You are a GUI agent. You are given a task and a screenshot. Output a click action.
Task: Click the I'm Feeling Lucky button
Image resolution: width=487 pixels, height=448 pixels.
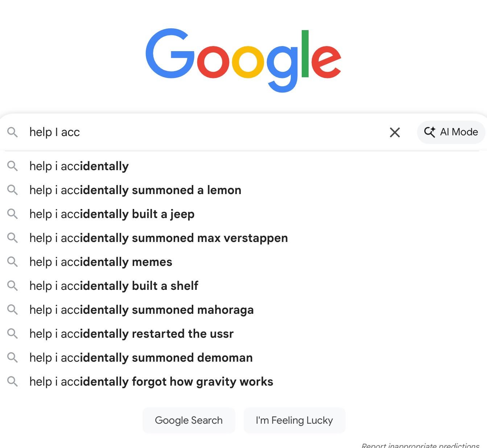[x=294, y=420]
